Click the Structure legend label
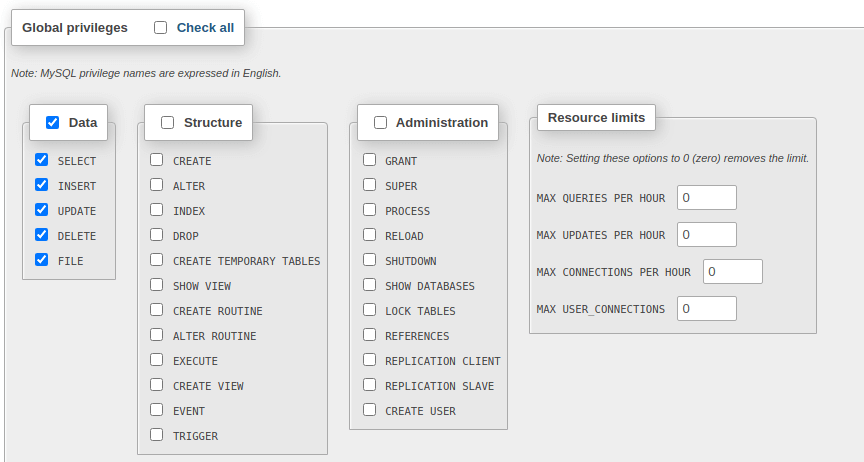864x462 pixels. click(213, 122)
